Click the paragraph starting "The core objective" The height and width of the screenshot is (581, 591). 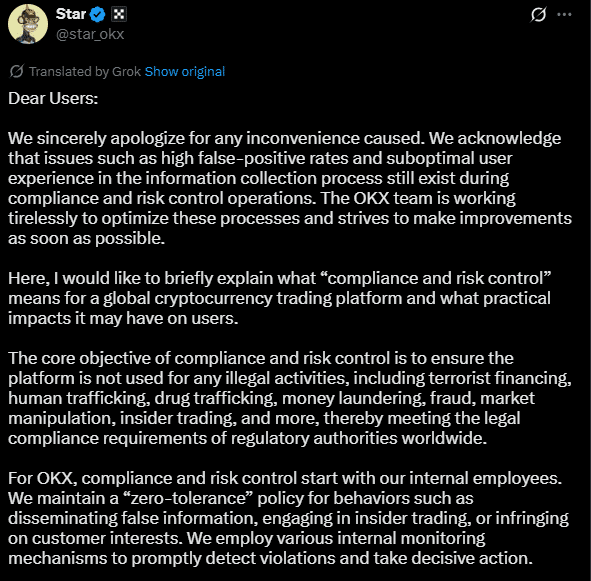[290, 398]
